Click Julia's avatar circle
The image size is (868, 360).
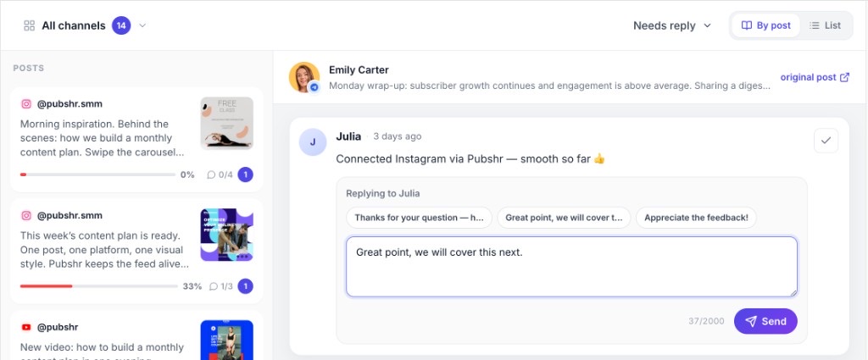point(313,142)
